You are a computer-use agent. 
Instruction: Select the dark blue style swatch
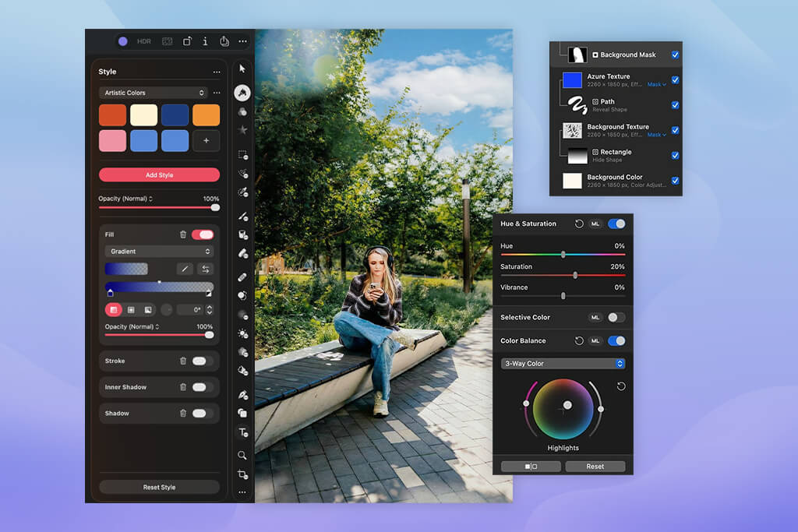(175, 115)
